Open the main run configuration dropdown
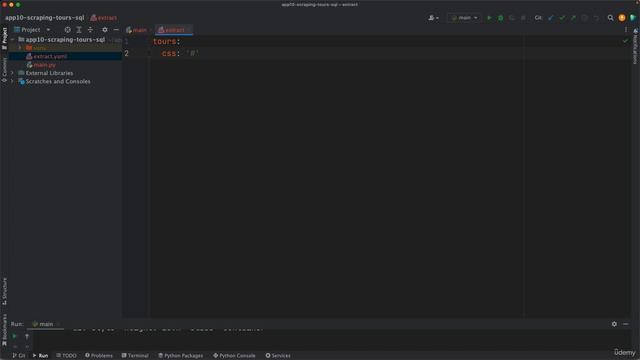The height and width of the screenshot is (360, 640). click(464, 18)
